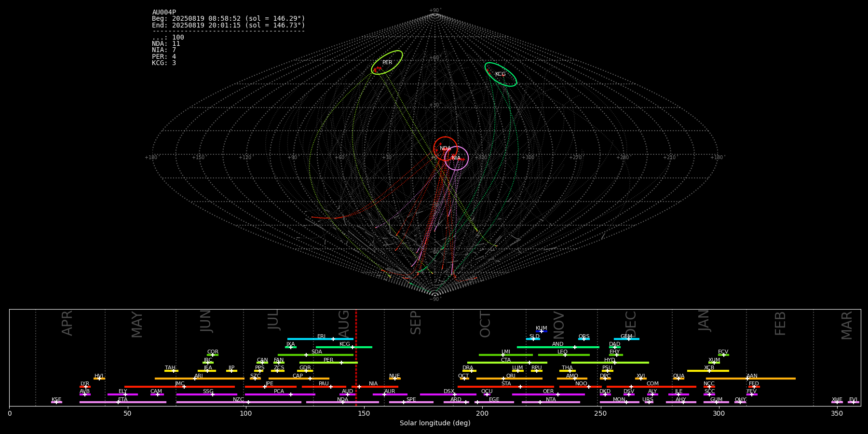Click the Beg: 20250819 08:58:52 line
The width and height of the screenshot is (868, 434).
229,19
